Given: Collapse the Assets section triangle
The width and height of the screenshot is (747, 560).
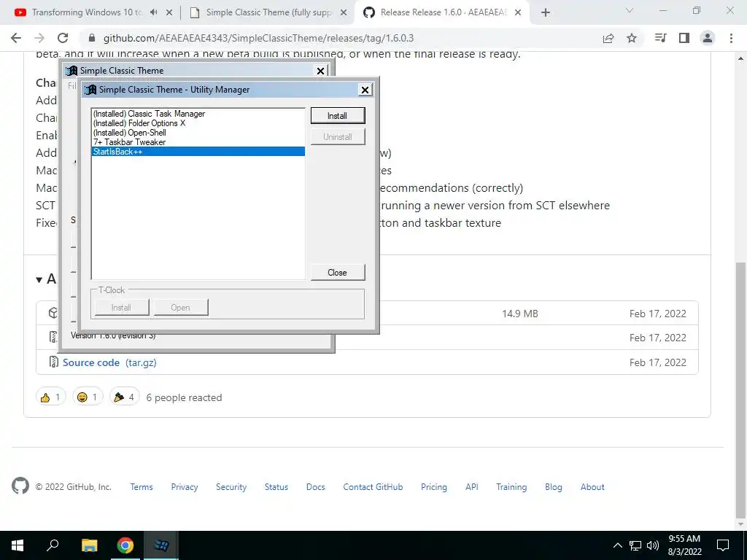Looking at the screenshot, I should pos(39,279).
